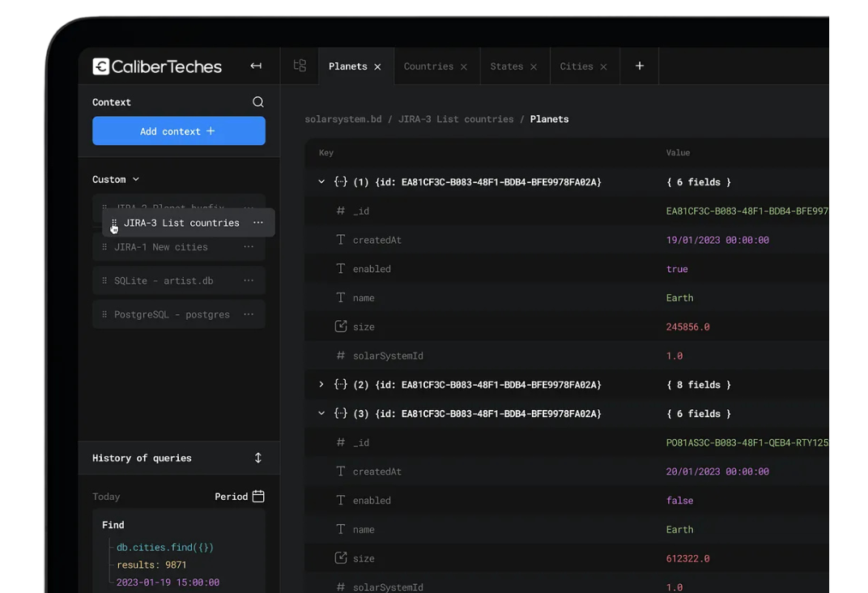Click the size field icon for 612322.0

pos(341,558)
